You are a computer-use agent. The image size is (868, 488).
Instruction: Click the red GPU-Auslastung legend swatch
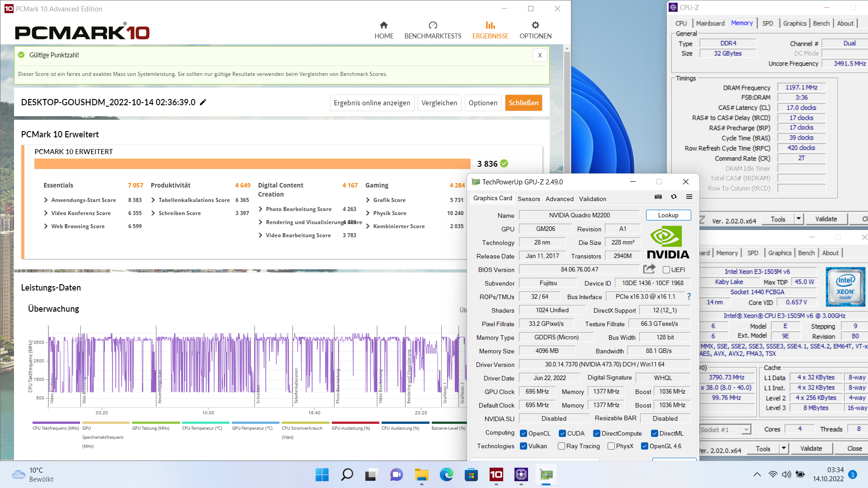[355, 423]
